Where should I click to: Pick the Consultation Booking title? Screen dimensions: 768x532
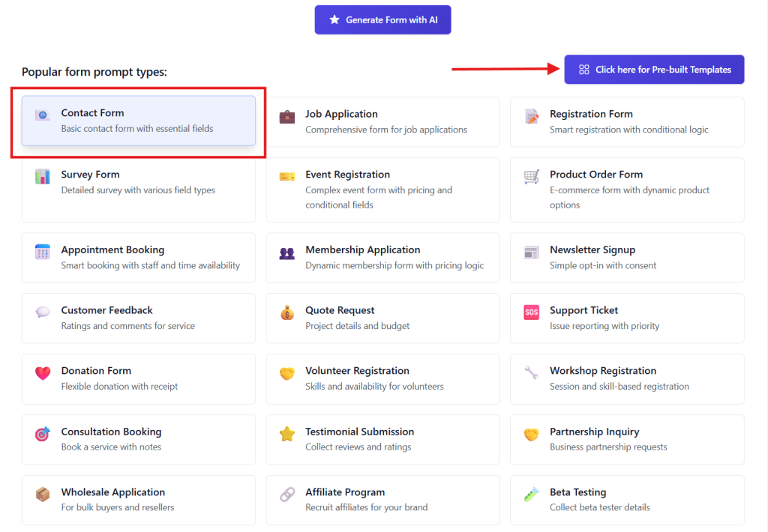tap(111, 432)
